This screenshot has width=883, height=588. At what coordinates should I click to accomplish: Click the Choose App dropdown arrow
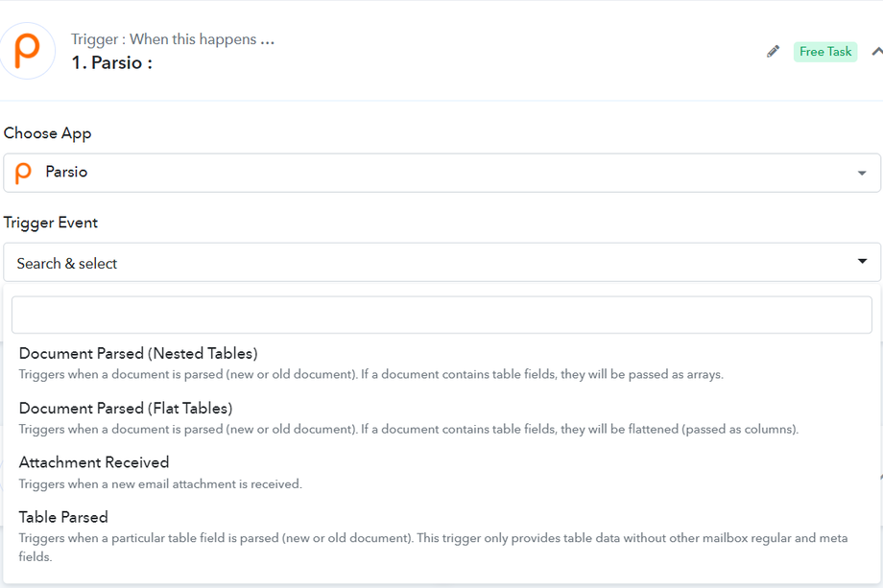point(861,174)
